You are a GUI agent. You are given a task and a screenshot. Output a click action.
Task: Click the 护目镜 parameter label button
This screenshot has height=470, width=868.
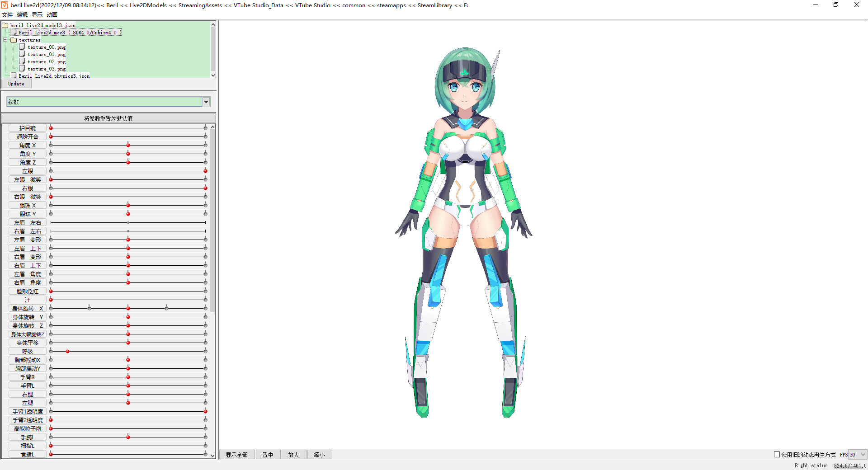pos(27,128)
